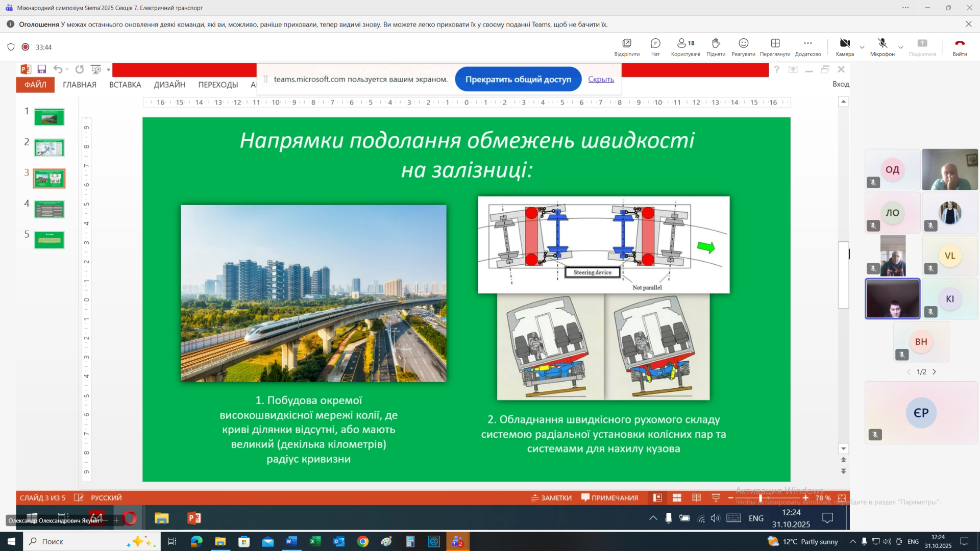Select slide 4 thumbnail in panel
This screenshot has height=551, width=980.
click(x=49, y=209)
